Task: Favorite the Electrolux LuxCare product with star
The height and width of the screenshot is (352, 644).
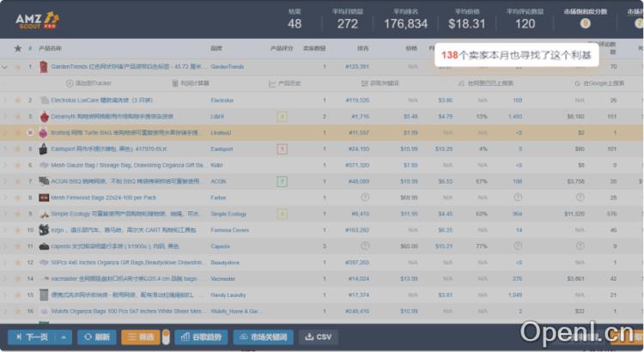Action: (x=17, y=100)
